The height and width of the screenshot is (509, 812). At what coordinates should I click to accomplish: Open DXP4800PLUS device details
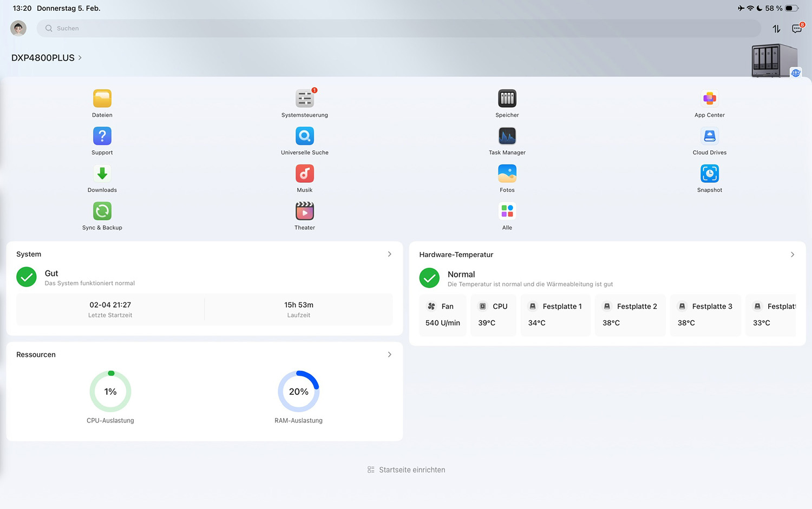coord(47,58)
